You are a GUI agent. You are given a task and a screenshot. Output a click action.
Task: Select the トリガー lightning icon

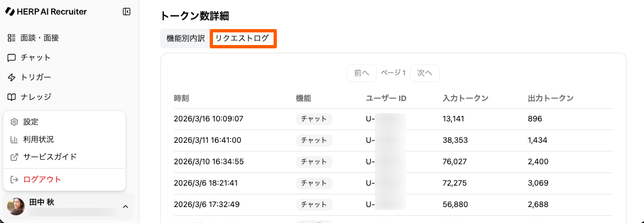tap(11, 77)
